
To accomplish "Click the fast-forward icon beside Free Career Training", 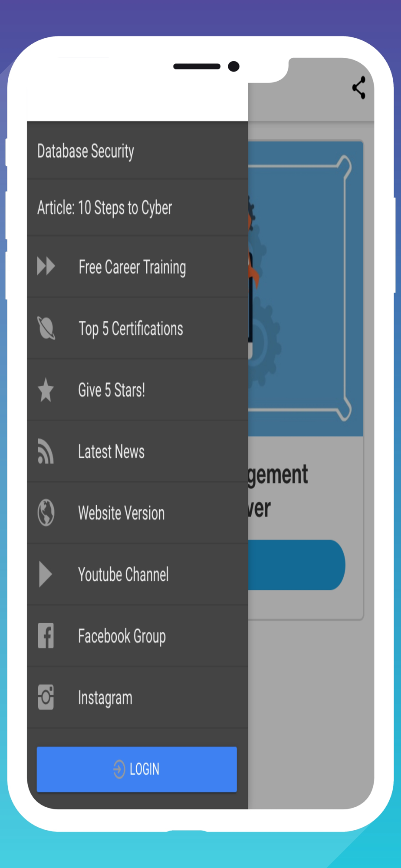I will pos(46,266).
